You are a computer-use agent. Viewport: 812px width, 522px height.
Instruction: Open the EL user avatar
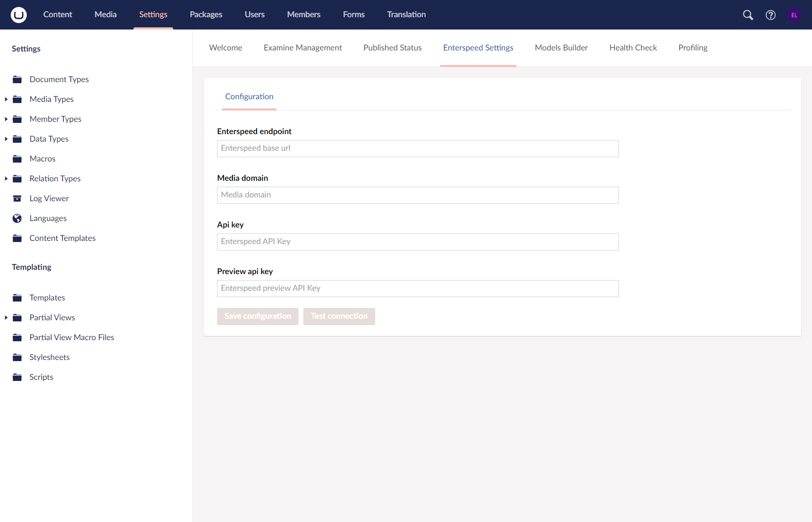pos(794,15)
